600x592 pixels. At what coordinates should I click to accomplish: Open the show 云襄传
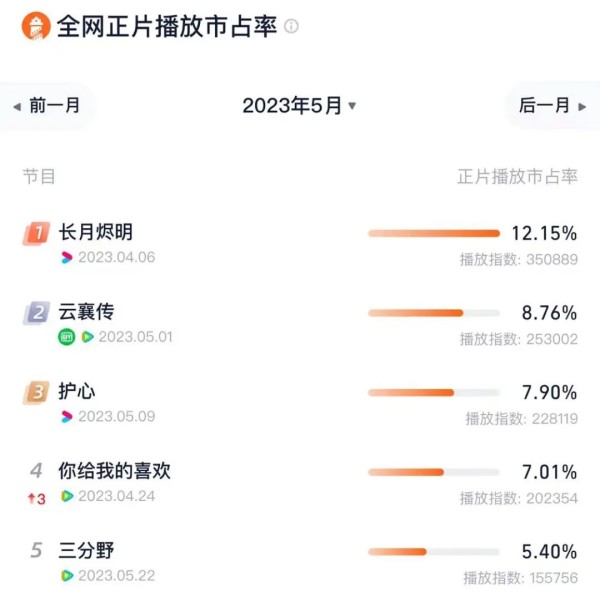[x=86, y=312]
